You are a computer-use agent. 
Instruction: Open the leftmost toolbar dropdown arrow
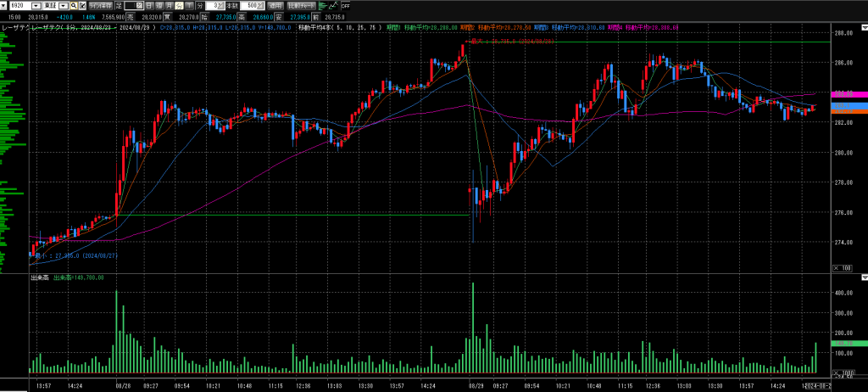[5, 5]
